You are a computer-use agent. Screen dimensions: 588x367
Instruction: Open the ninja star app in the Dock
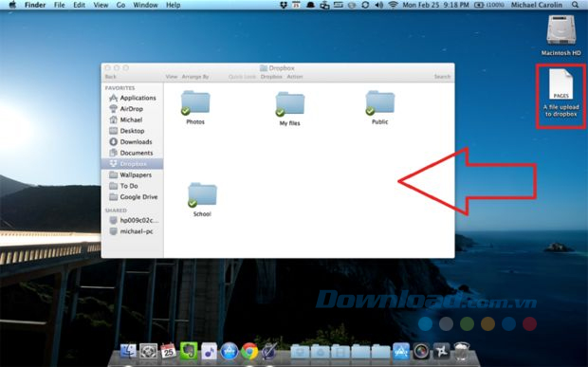[441, 351]
